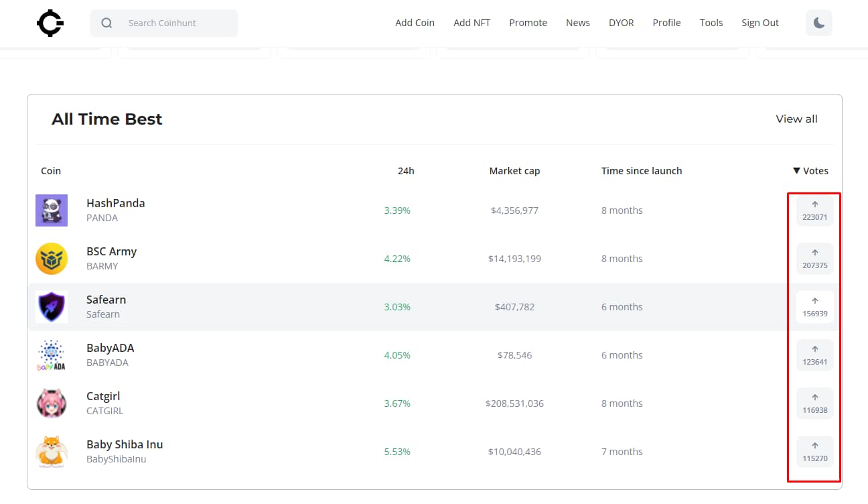Click the Market cap column header
The image size is (868, 504).
514,171
